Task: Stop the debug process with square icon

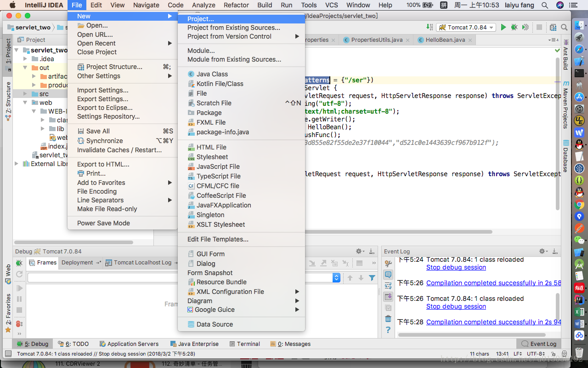Action: (x=19, y=310)
